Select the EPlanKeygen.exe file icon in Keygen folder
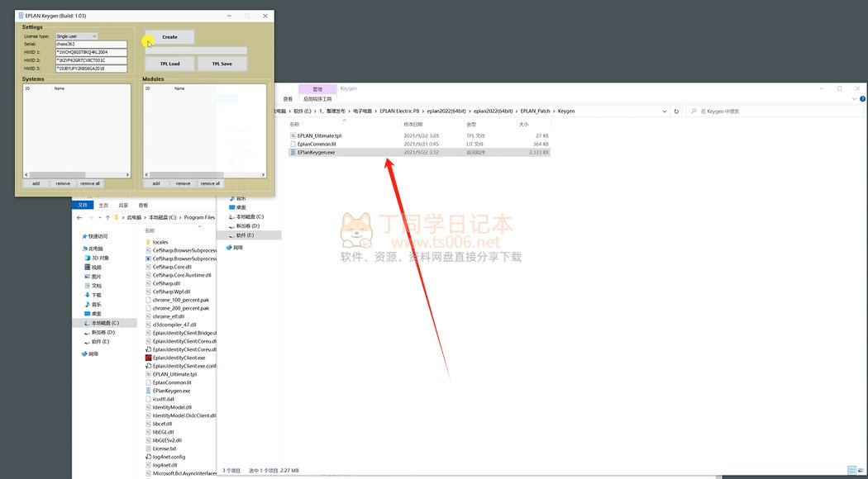 click(x=293, y=152)
